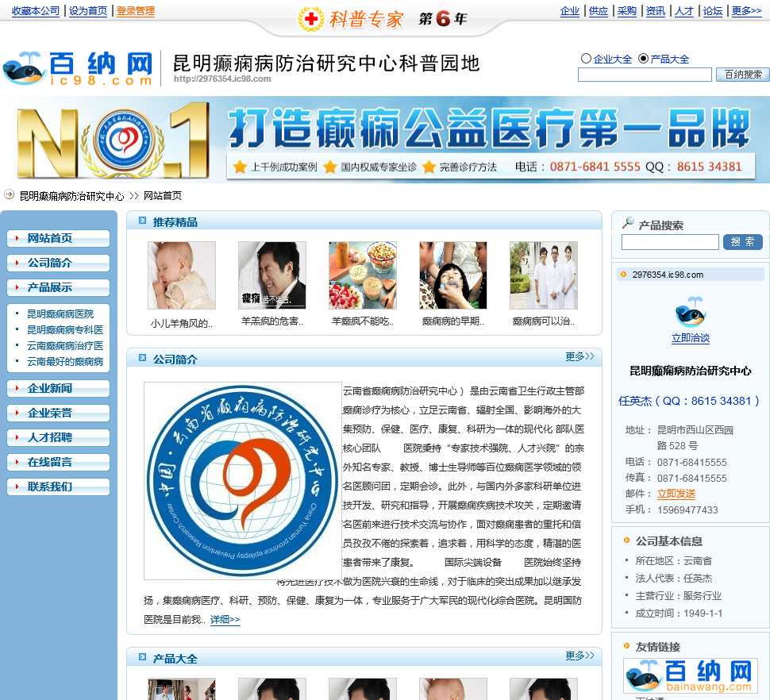Open the 企业 top navigation link
Screen dimensions: 770x700
point(570,11)
